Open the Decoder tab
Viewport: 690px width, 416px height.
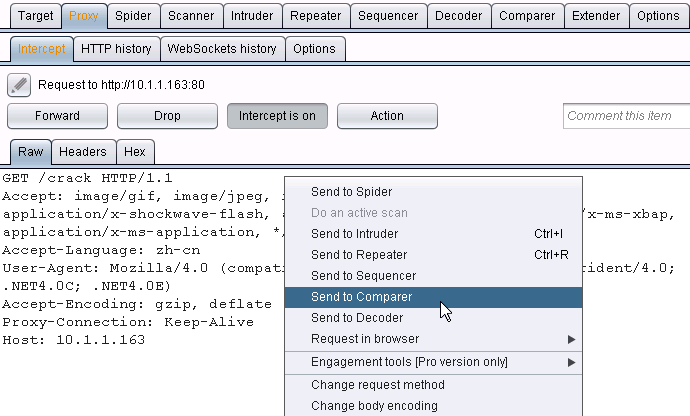pos(459,16)
